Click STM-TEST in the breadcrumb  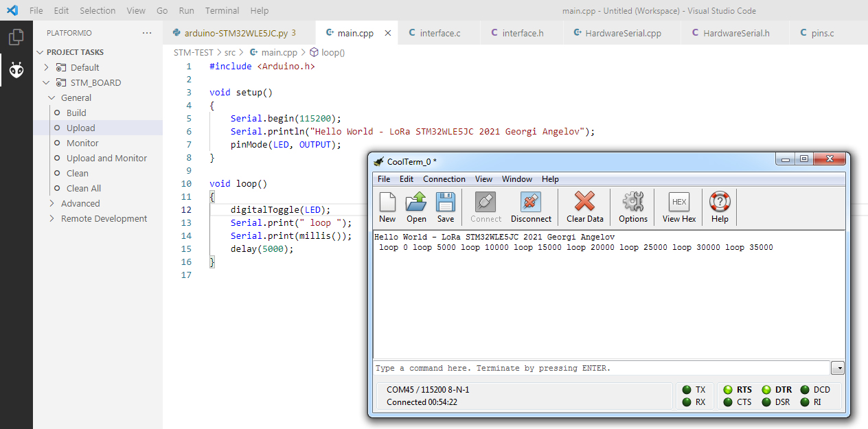pyautogui.click(x=193, y=52)
